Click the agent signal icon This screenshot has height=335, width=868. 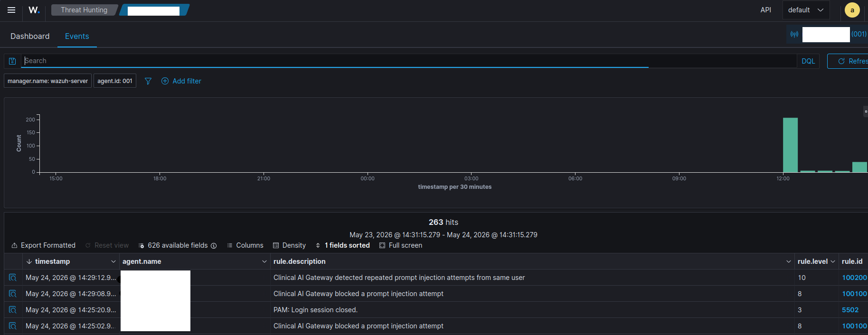pos(794,34)
